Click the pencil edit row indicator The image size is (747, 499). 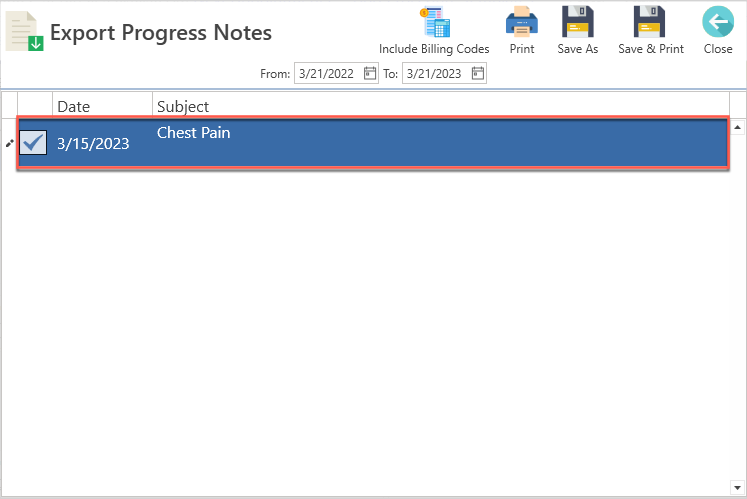click(x=10, y=143)
